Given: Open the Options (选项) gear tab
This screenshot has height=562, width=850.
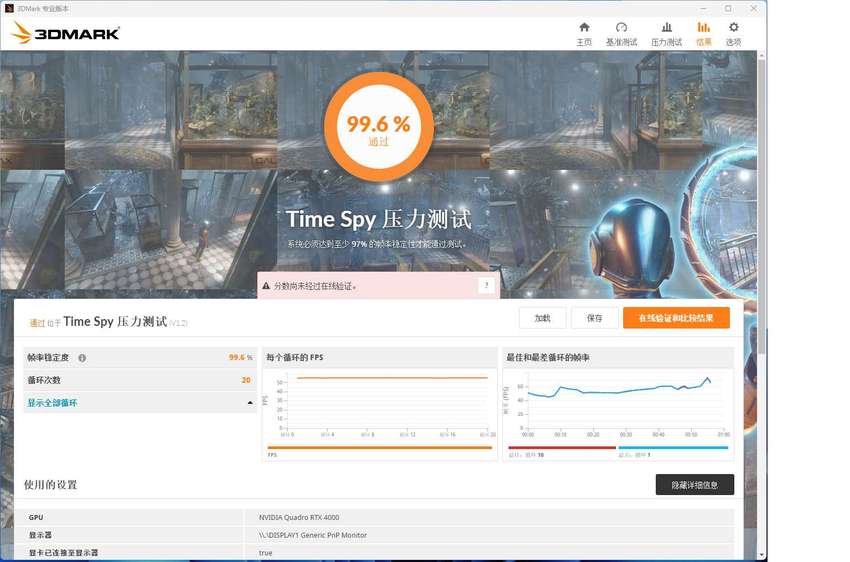Looking at the screenshot, I should pyautogui.click(x=733, y=34).
